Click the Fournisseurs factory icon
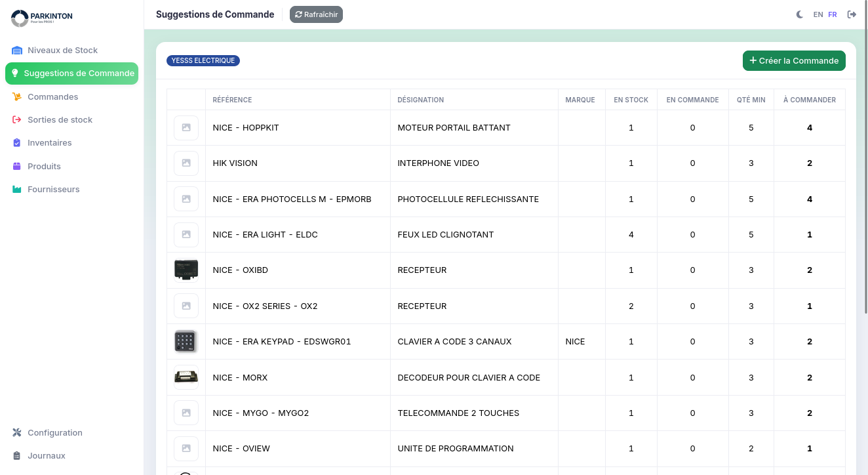 17,190
